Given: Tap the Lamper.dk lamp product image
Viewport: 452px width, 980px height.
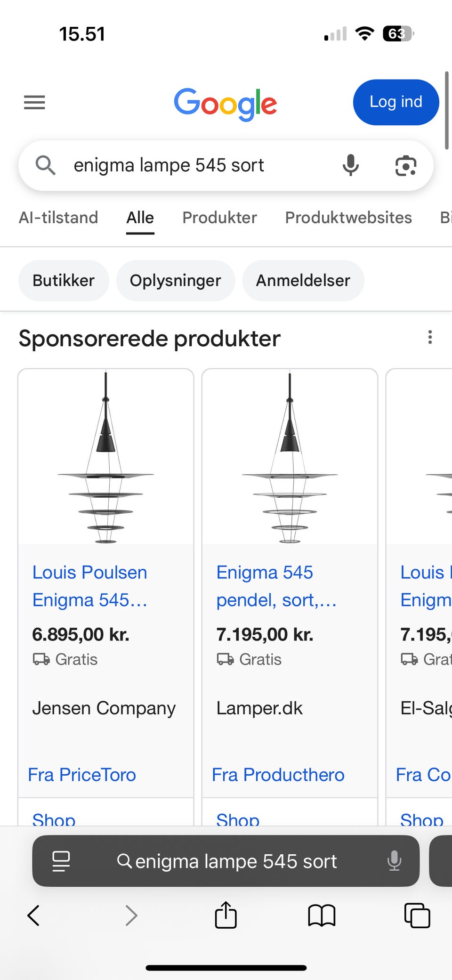Looking at the screenshot, I should coord(290,457).
